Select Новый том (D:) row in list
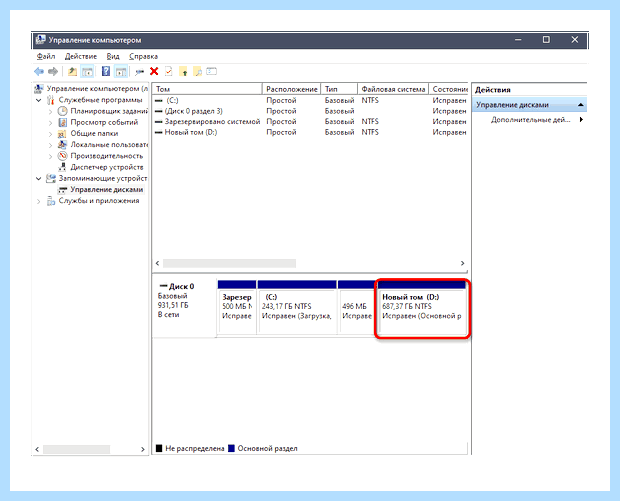Image resolution: width=620 pixels, height=501 pixels. pyautogui.click(x=310, y=132)
